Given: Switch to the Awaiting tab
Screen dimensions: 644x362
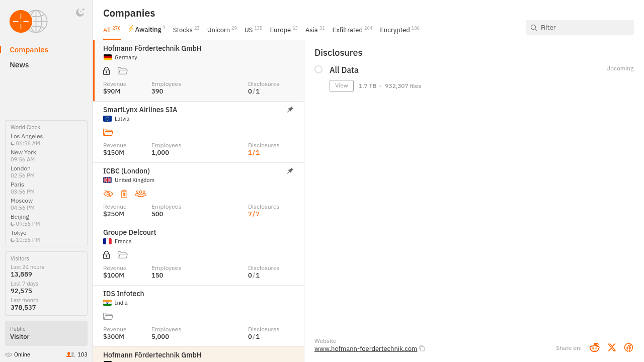Looking at the screenshot, I should click(147, 30).
